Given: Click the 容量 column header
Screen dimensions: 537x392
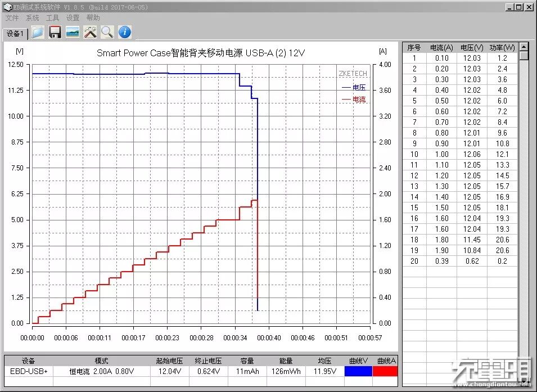Looking at the screenshot, I should coord(247,361).
